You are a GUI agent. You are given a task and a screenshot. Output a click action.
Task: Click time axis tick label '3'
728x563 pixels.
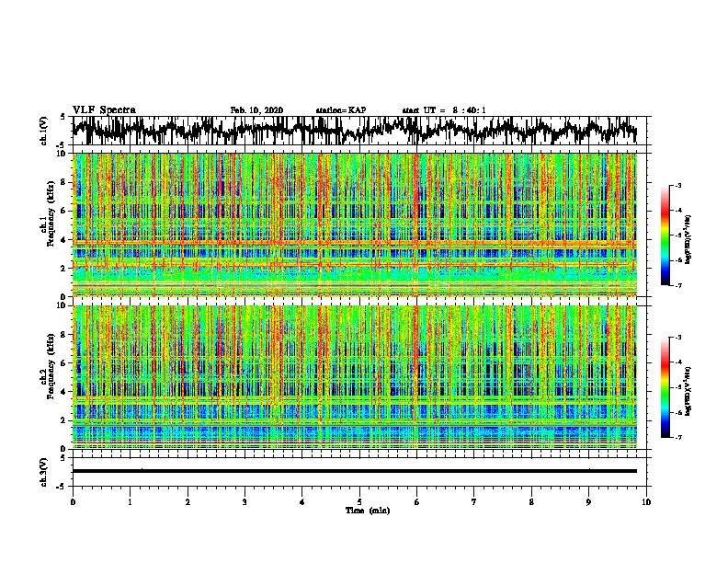(x=245, y=502)
